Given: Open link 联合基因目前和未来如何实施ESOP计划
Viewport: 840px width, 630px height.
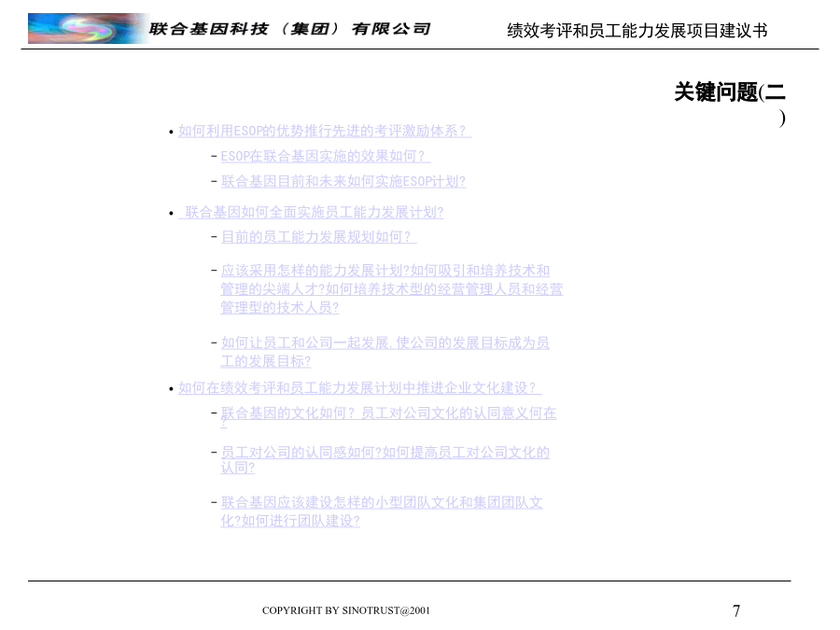Looking at the screenshot, I should (343, 182).
